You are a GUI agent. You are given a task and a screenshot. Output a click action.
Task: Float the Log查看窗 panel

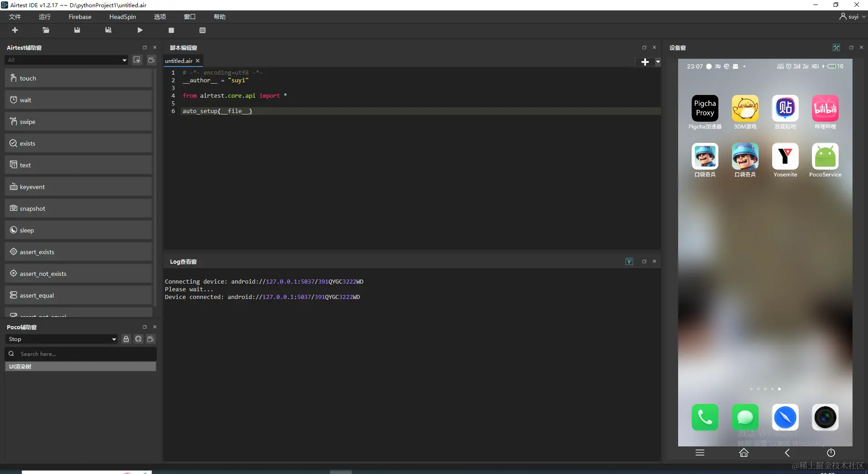click(644, 261)
